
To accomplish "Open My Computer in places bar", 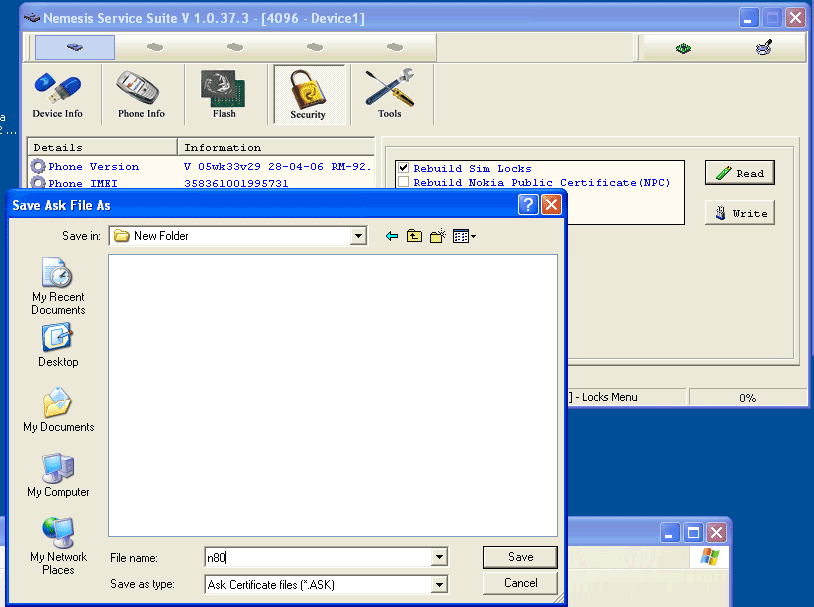I will (58, 475).
